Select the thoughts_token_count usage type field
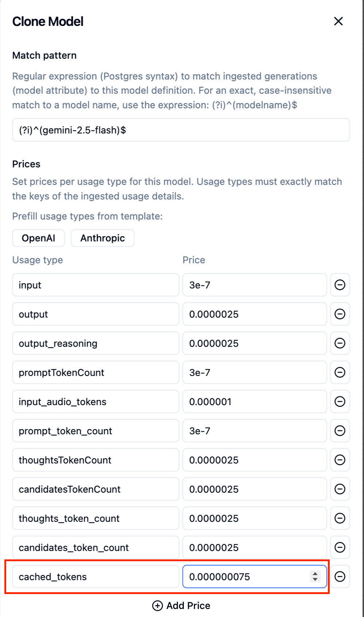The image size is (364, 617). click(96, 518)
